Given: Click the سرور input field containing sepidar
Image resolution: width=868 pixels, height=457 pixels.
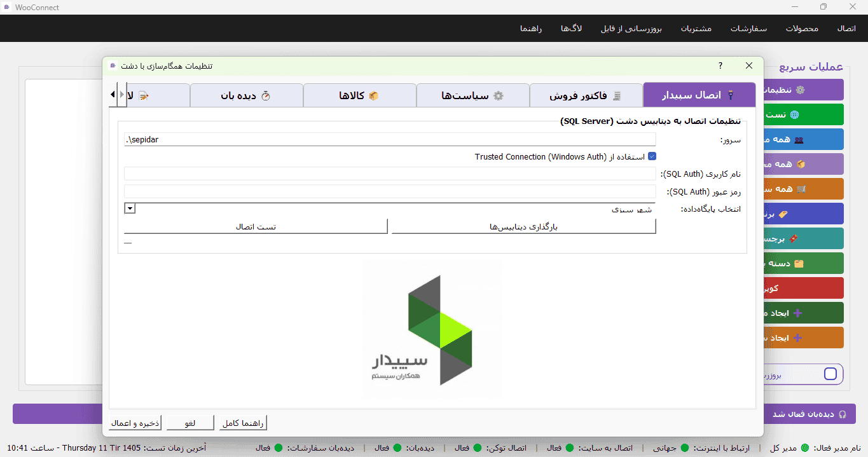Looking at the screenshot, I should pyautogui.click(x=390, y=139).
